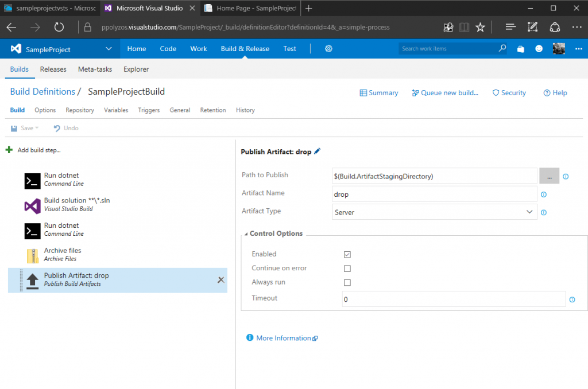Screen dimensions: 588x389
Task: Remove the Publish Artifact step with the X
Action: (220, 280)
